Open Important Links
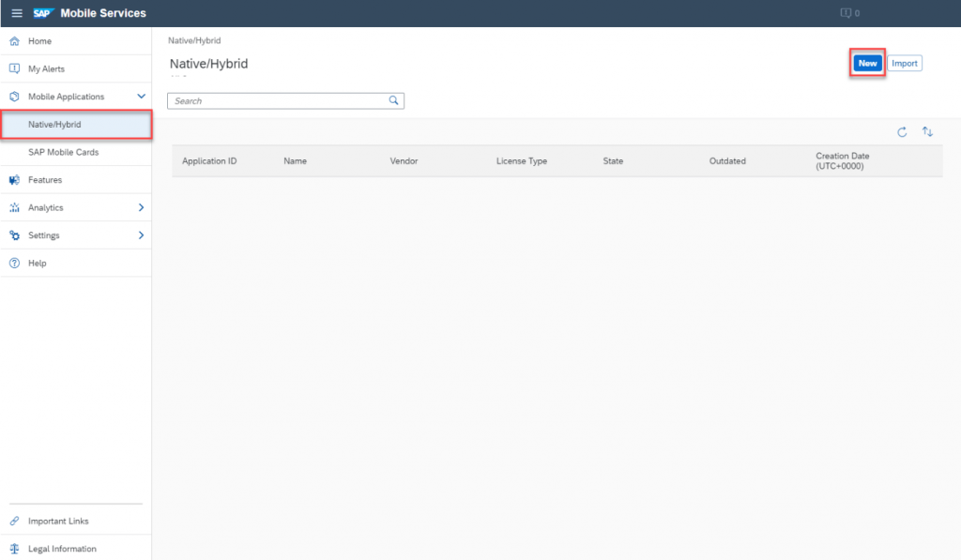This screenshot has width=961, height=560. click(x=76, y=521)
